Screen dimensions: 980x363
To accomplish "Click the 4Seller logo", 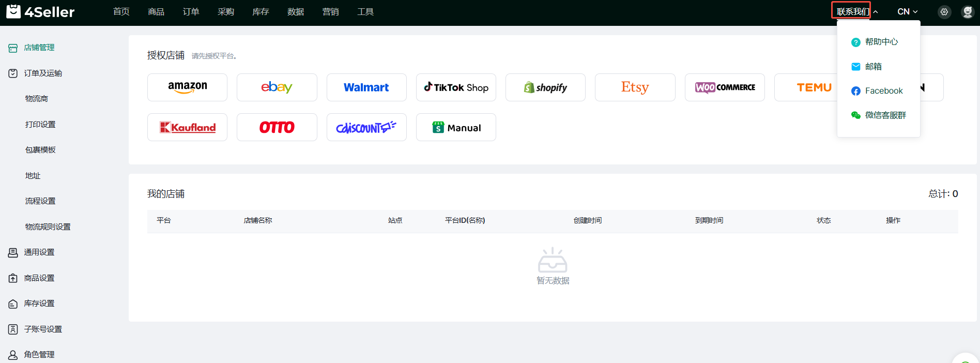I will pos(40,12).
